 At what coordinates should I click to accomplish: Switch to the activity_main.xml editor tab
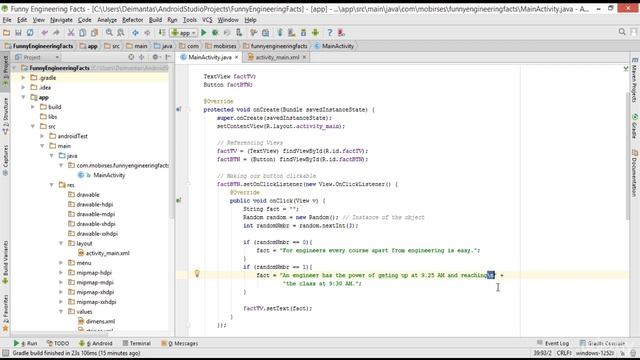(x=277, y=57)
